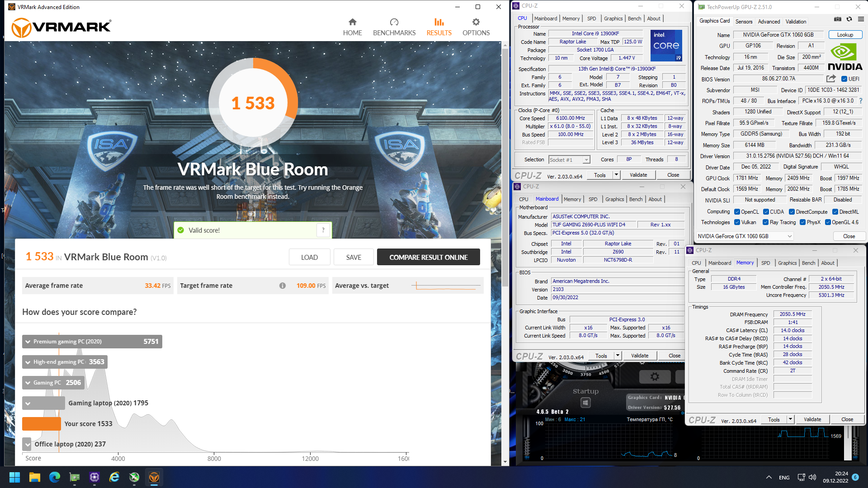Toggle the UEFI checkbox in GPU-Z
The height and width of the screenshot is (488, 868).
(844, 79)
